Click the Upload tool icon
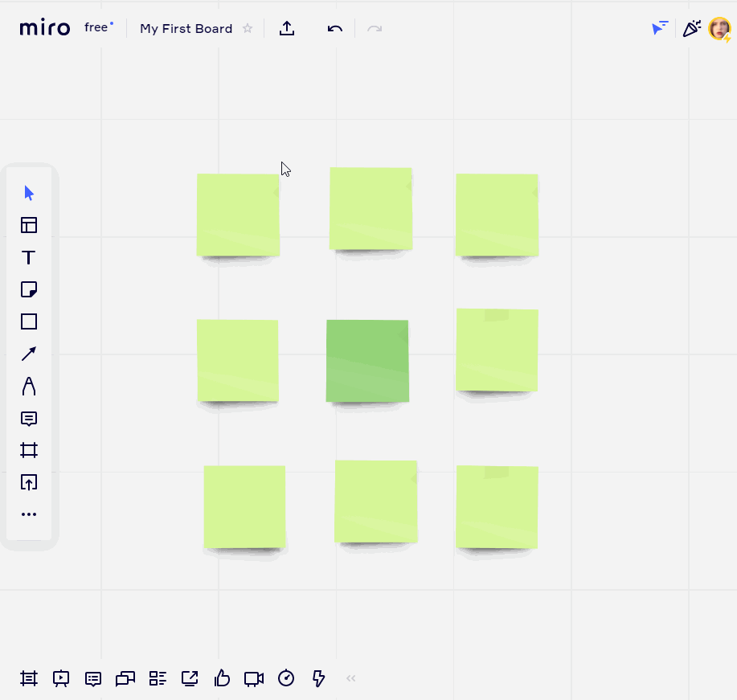Screen dimensions: 737x700 click(x=29, y=482)
